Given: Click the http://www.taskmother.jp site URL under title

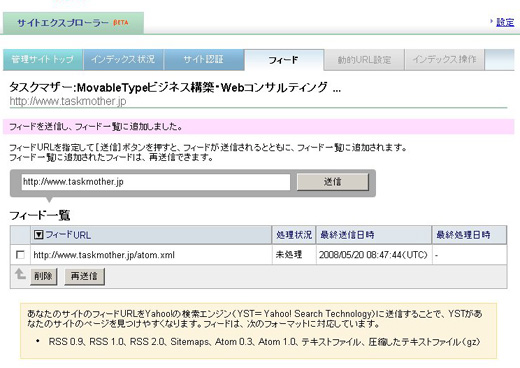Looking at the screenshot, I should click(x=68, y=101).
